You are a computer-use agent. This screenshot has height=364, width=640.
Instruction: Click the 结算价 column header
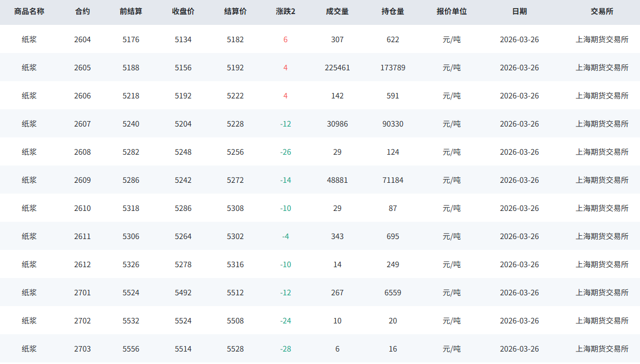point(235,11)
